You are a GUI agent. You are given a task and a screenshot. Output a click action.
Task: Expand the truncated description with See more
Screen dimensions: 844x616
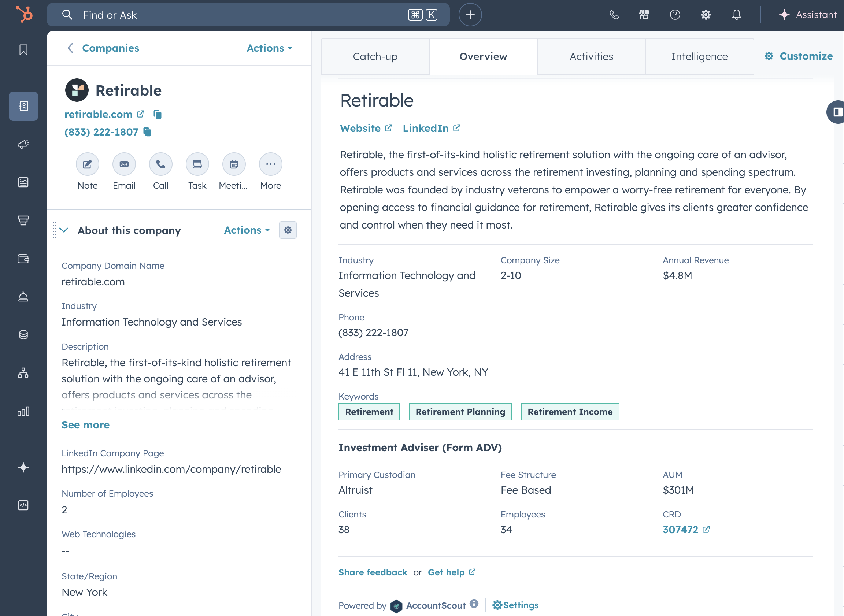[x=85, y=425]
